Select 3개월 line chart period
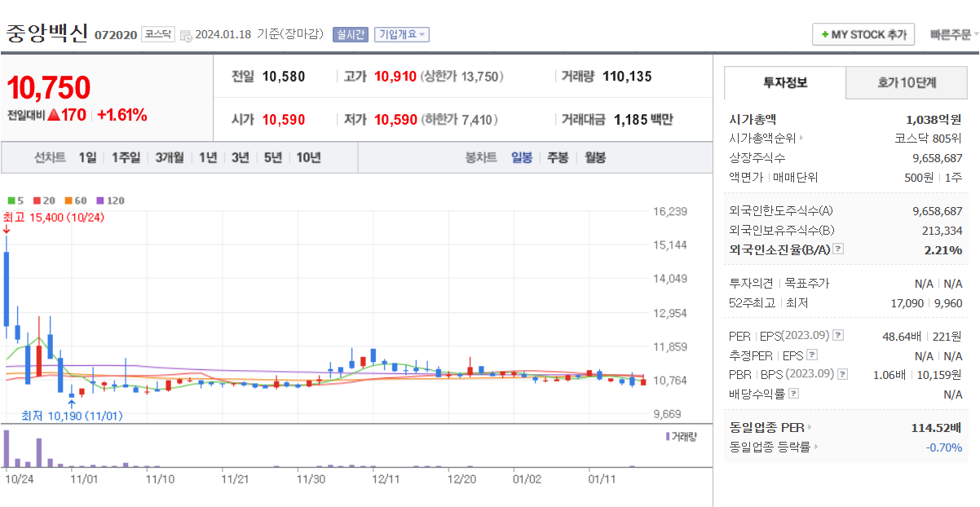 [x=170, y=158]
